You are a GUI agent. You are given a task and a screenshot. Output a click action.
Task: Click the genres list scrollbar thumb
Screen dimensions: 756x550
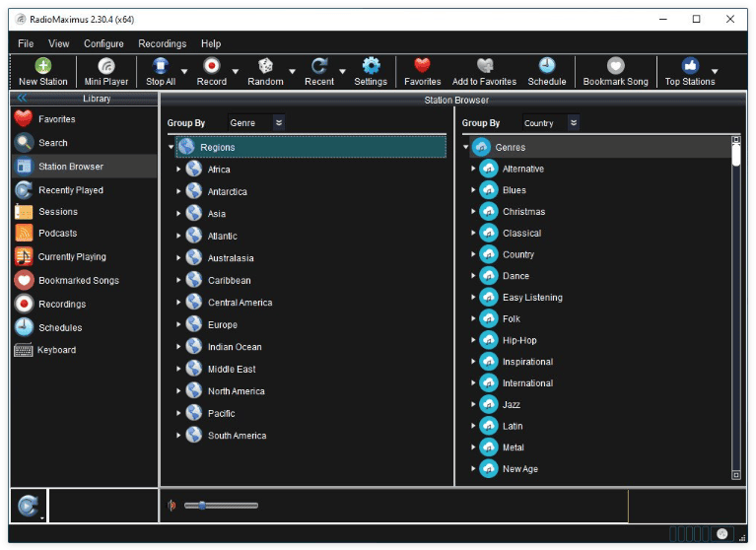735,155
